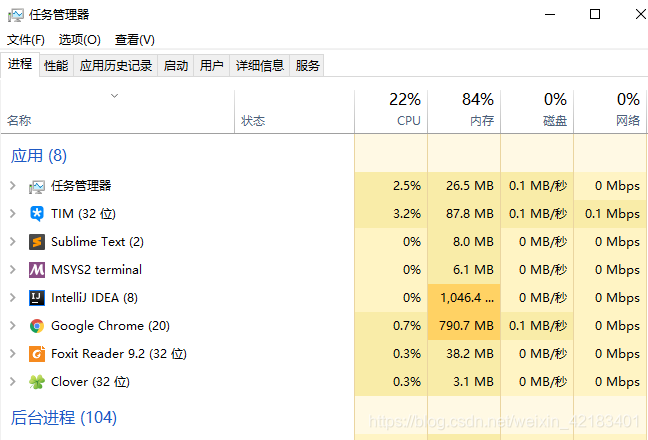Expand the Foxit Reader 9.2 row
The image size is (648, 440).
13,354
